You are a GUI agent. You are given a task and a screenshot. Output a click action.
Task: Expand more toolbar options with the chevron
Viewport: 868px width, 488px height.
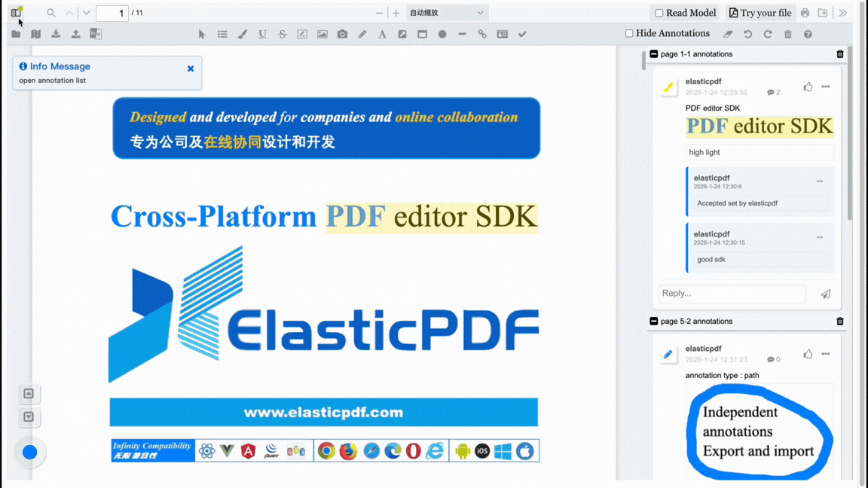tap(842, 12)
